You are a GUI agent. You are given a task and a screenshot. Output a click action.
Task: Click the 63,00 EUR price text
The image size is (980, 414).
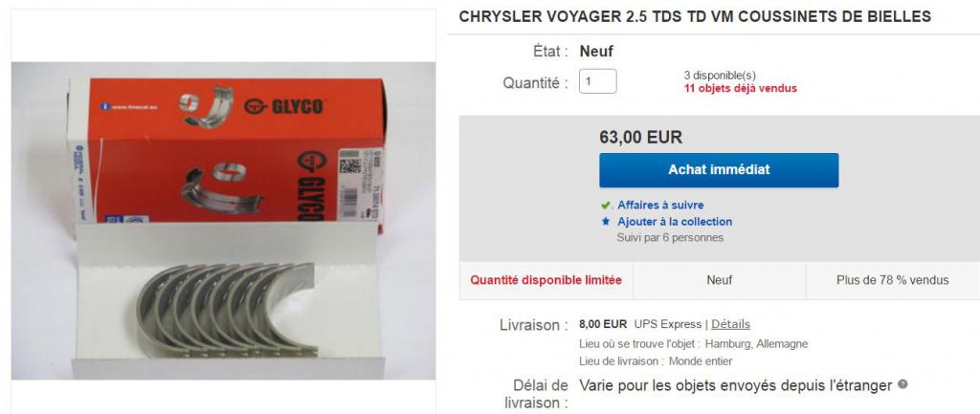[x=640, y=137]
